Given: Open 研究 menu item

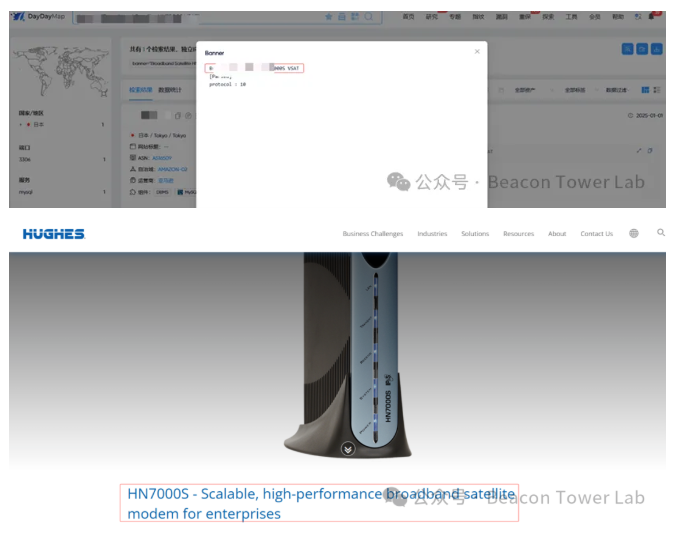Looking at the screenshot, I should (432, 17).
